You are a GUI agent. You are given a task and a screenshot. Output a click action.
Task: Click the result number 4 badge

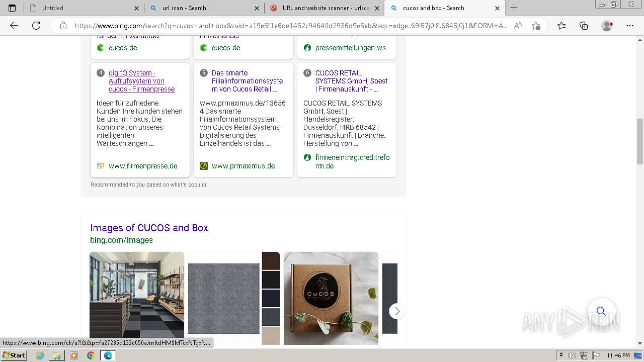[x=101, y=73]
